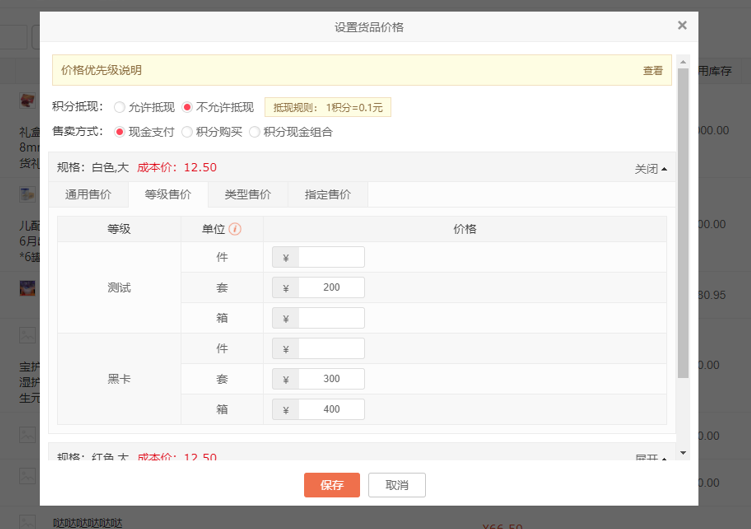The height and width of the screenshot is (529, 751).
Task: Switch to 通用售价 tab
Action: point(89,195)
